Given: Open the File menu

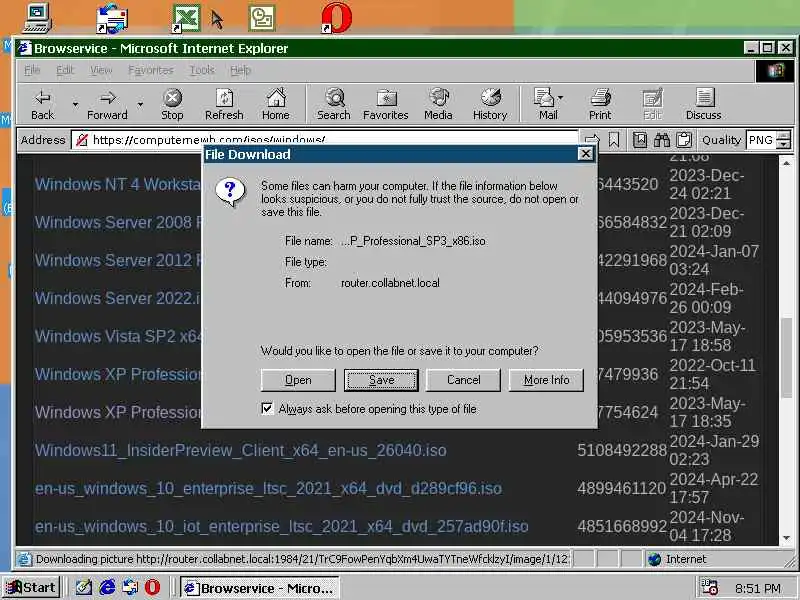Looking at the screenshot, I should pos(32,70).
